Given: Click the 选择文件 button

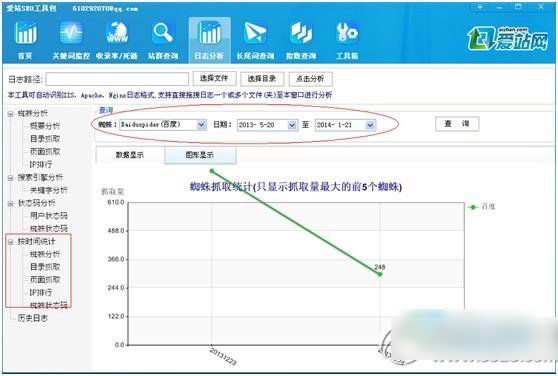Looking at the screenshot, I should (214, 79).
